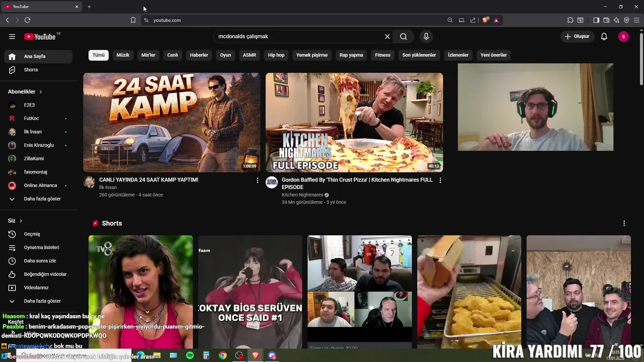Select the Son yüklenenler chip
This screenshot has height=362, width=644.
point(419,55)
